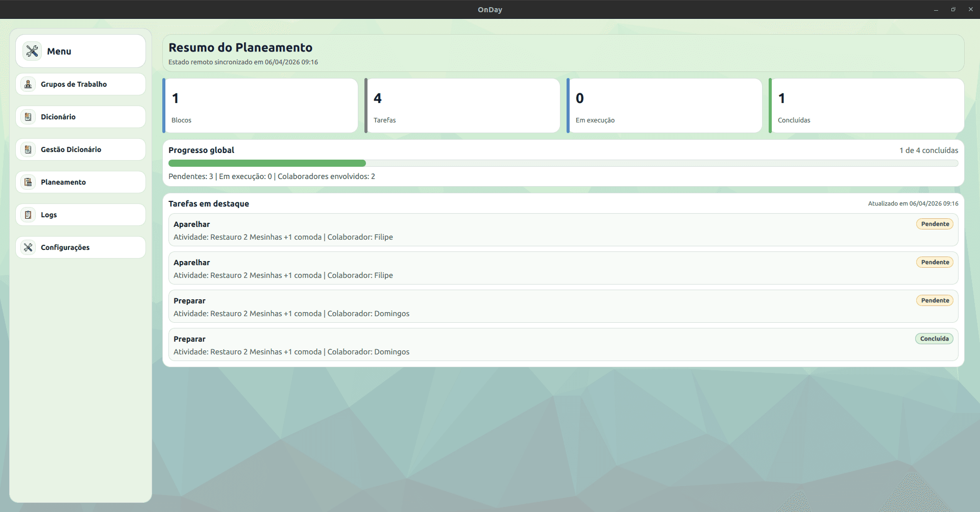The image size is (980, 512).
Task: Open the Tarefas count card
Action: (x=462, y=105)
